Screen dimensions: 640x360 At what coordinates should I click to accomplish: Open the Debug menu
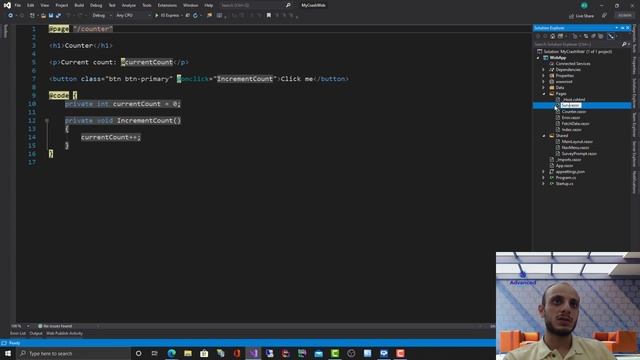(x=96, y=5)
